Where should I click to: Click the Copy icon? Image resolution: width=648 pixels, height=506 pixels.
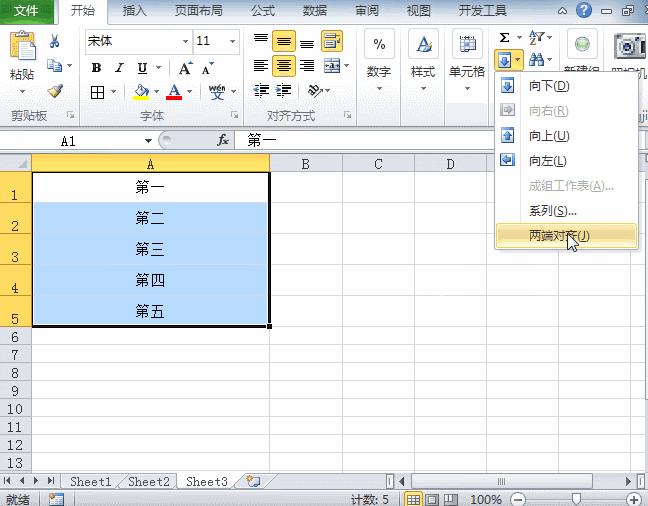(55, 66)
